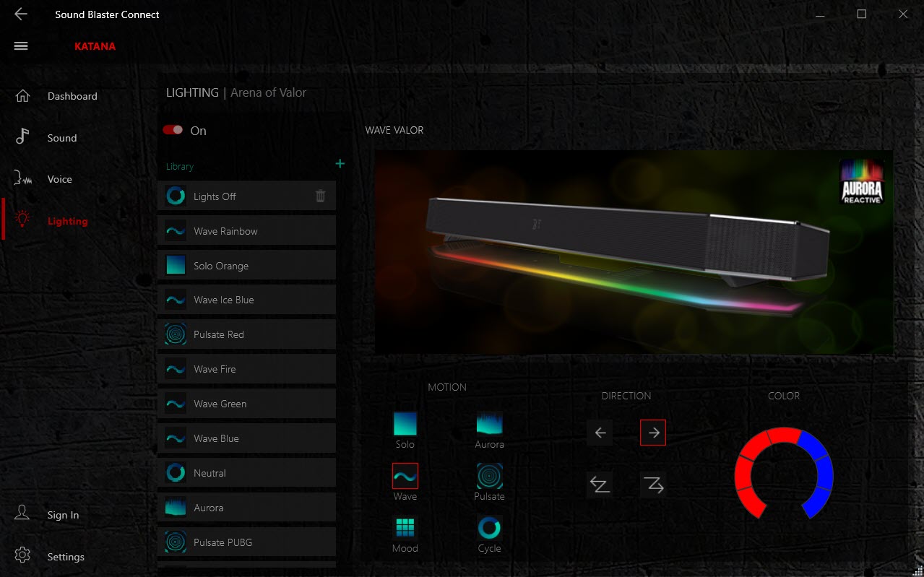
Task: Pick the Neutral preset
Action: [246, 473]
